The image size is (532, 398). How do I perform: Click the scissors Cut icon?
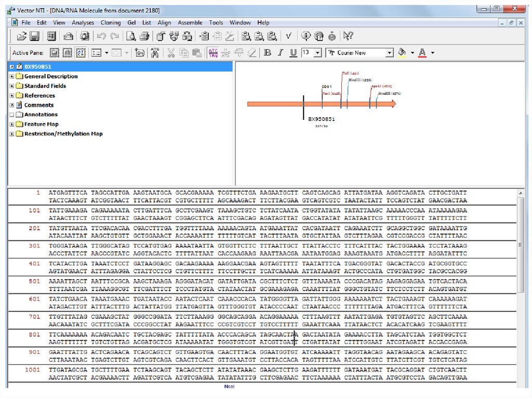[x=170, y=53]
